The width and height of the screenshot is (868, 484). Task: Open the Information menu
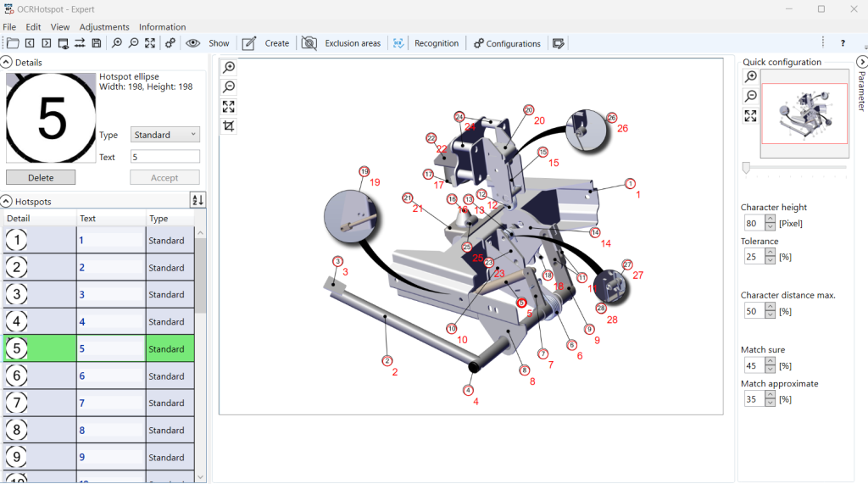162,27
